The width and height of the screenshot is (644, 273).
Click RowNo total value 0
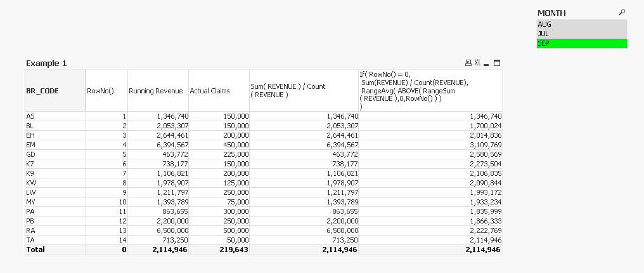pos(124,250)
